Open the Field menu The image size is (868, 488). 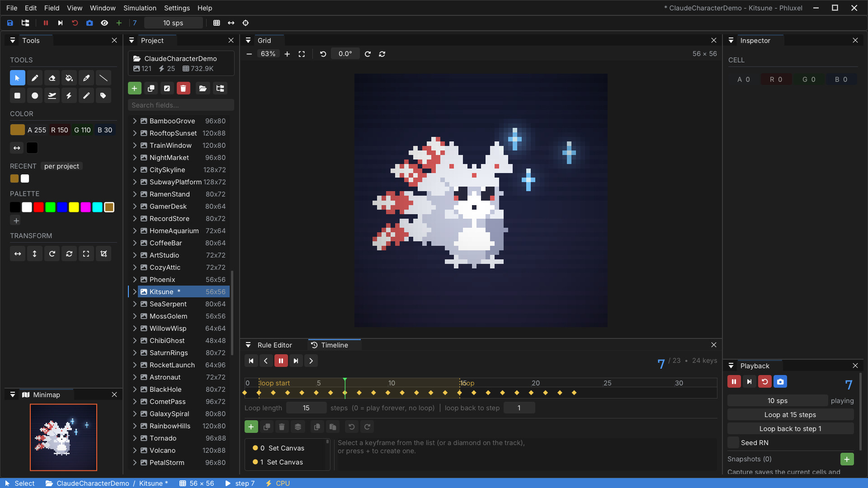(x=52, y=8)
